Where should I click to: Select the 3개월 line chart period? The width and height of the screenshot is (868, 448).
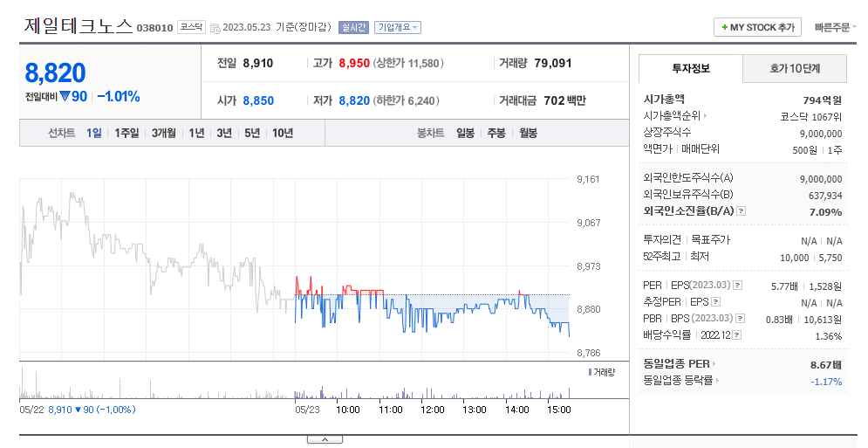tap(164, 133)
